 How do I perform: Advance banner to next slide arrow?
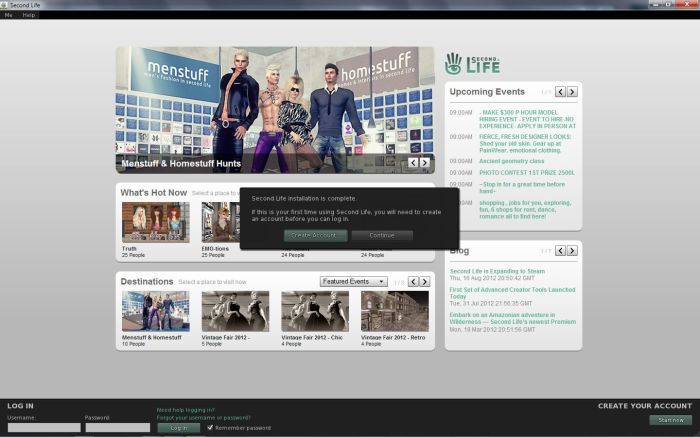click(x=425, y=162)
